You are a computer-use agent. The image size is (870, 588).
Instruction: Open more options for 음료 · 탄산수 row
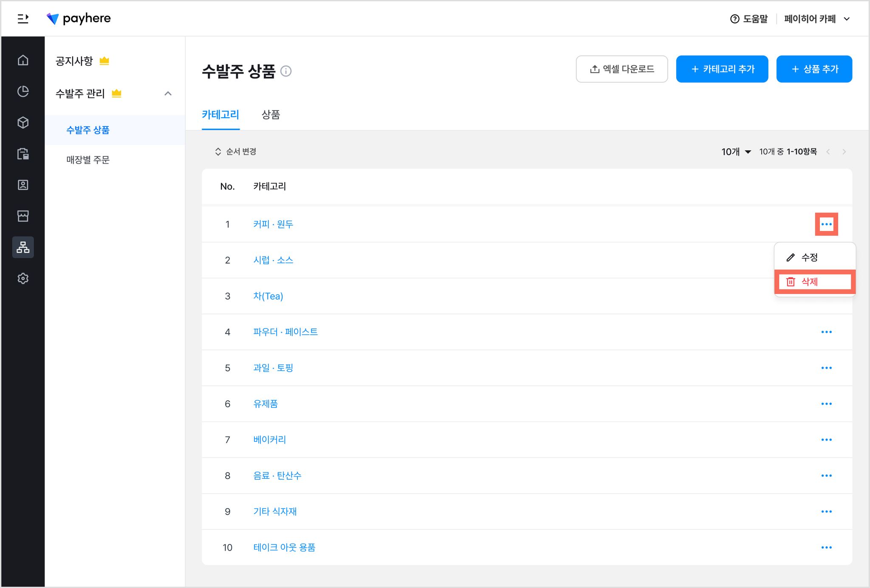pos(826,475)
